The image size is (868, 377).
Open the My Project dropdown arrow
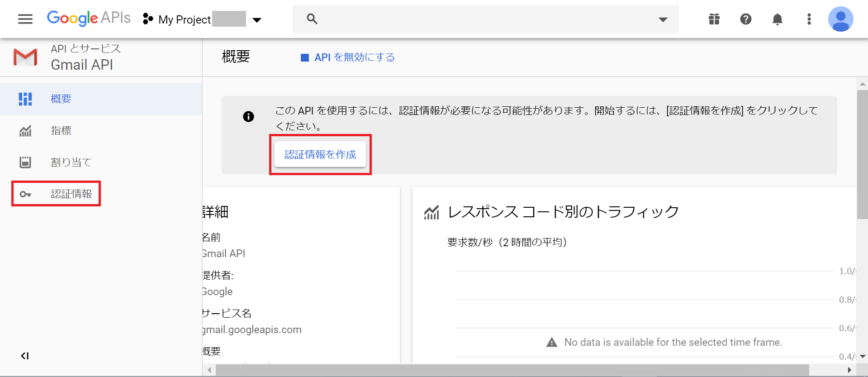(257, 20)
